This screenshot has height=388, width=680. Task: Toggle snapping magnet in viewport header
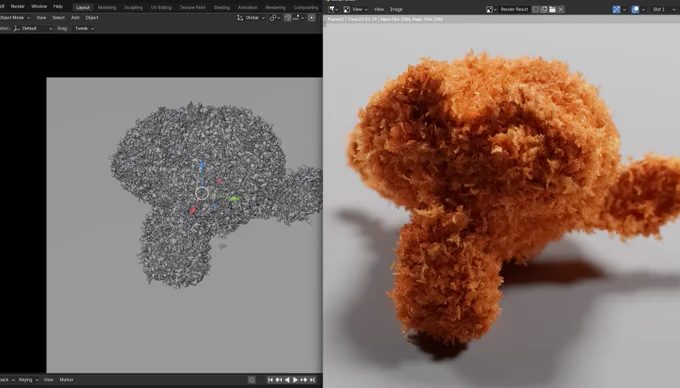pyautogui.click(x=287, y=18)
